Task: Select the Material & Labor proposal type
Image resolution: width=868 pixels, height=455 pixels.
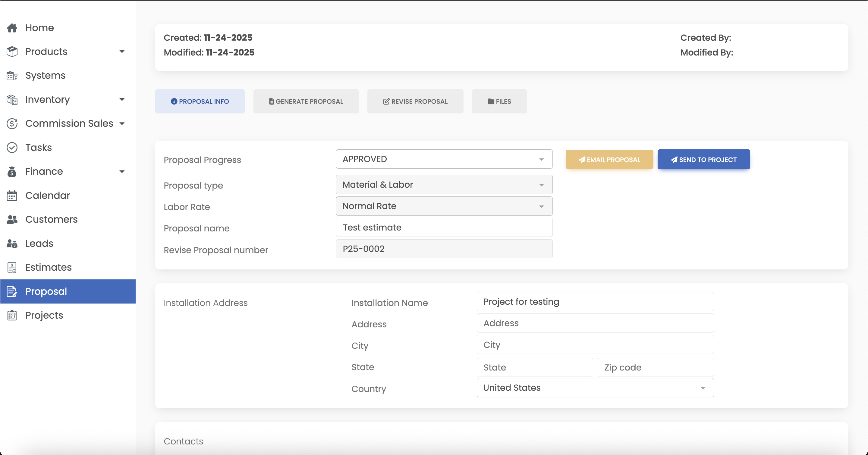Action: click(x=444, y=184)
